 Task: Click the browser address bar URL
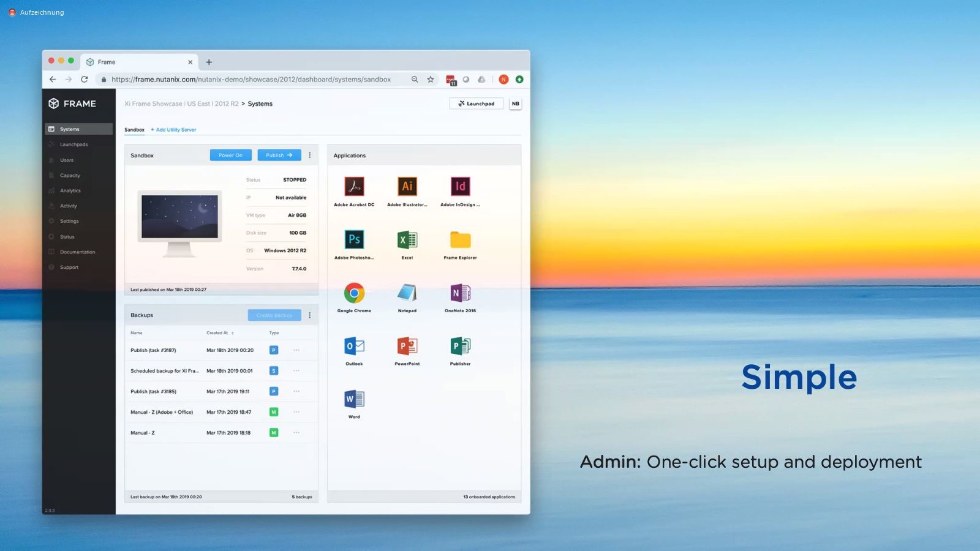[x=251, y=80]
